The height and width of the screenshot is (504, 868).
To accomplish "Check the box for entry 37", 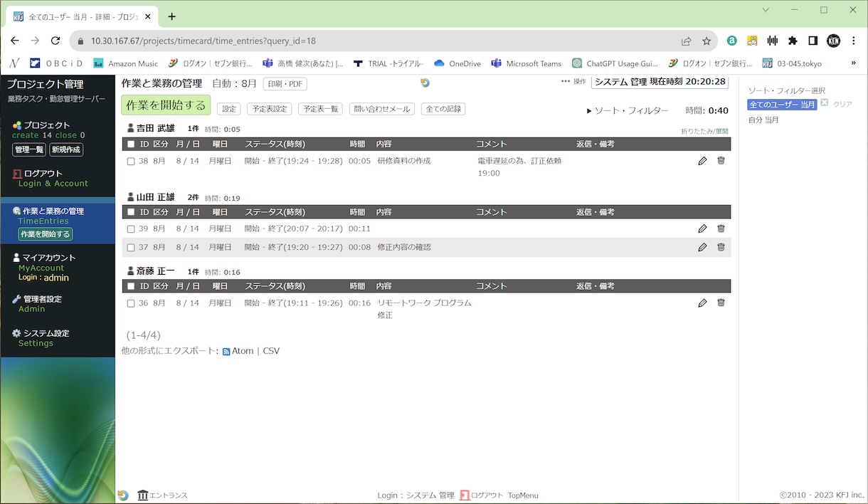I will (131, 248).
